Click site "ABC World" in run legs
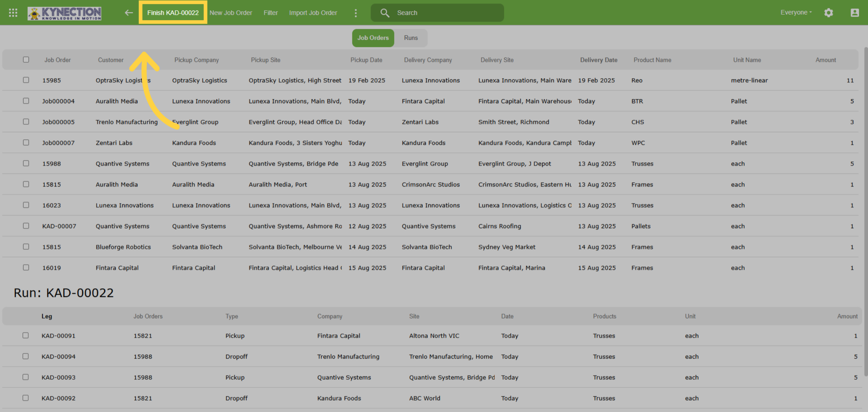The height and width of the screenshot is (412, 868). (425, 398)
